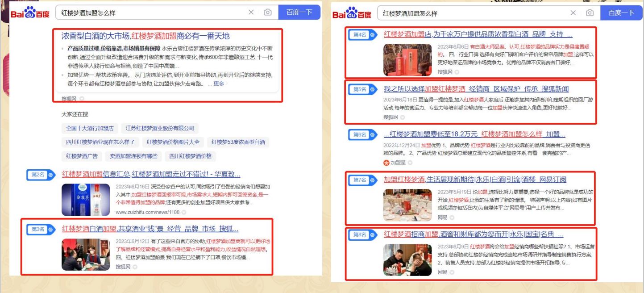
Task: Select the related search 全国十大酒行加盟店
Action: point(90,129)
